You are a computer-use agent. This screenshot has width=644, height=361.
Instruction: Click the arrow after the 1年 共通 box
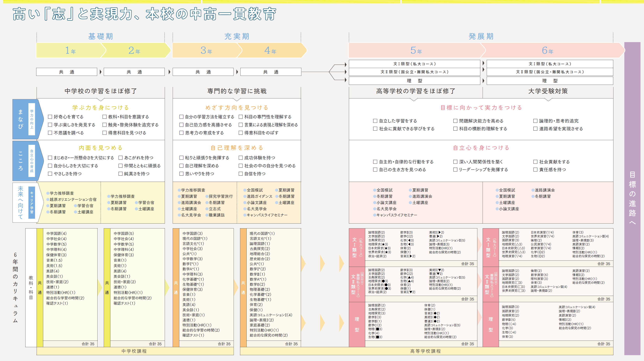click(100, 72)
